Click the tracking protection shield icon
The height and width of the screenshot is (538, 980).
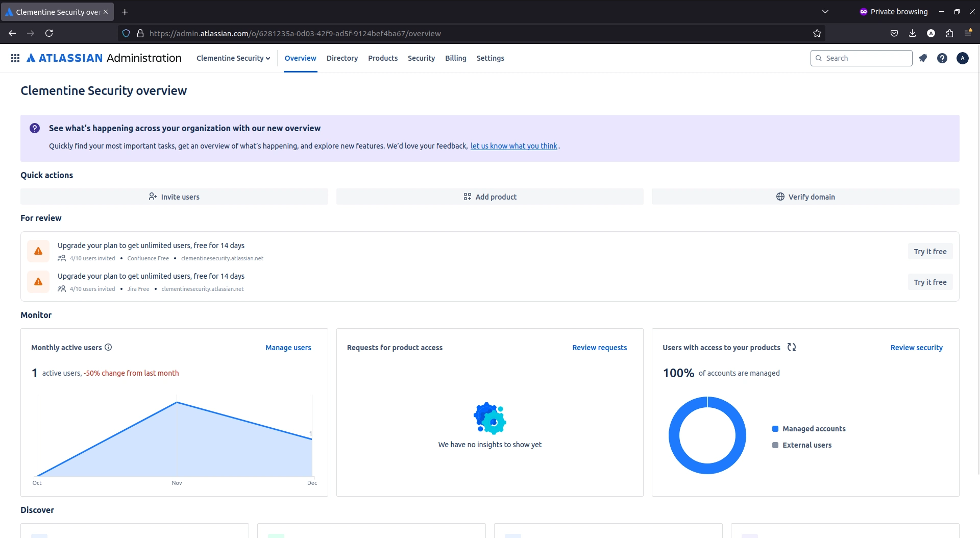pyautogui.click(x=126, y=33)
